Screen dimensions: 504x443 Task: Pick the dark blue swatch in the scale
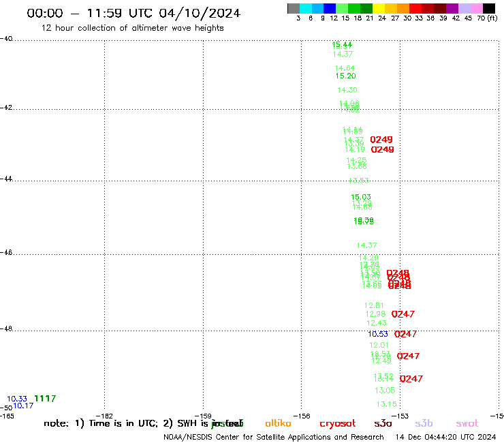(x=330, y=8)
